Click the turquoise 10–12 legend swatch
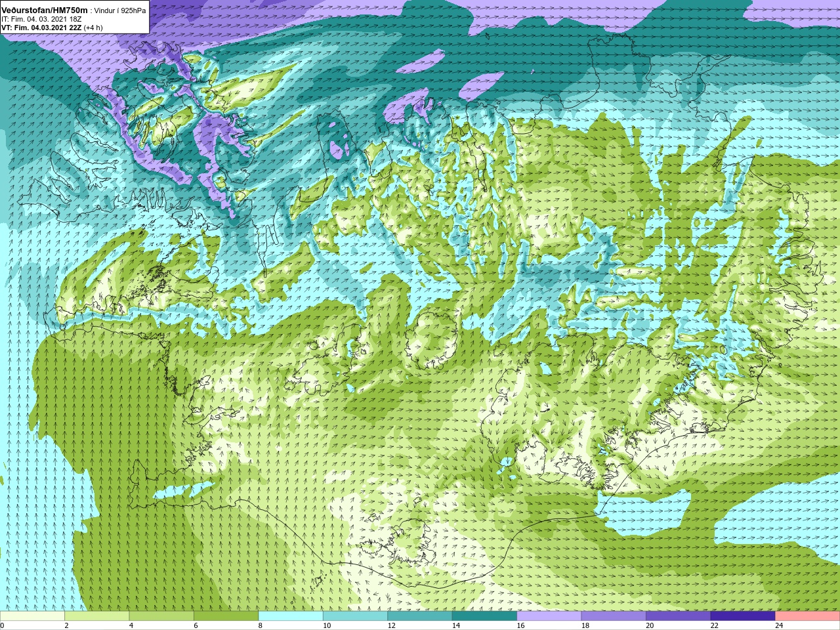Viewport: 840px width, 630px height. pos(355,616)
